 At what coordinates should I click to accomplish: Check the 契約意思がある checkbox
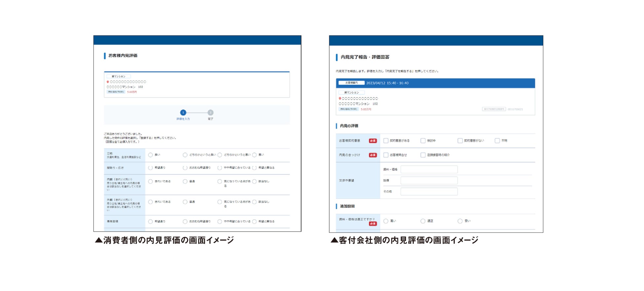pos(386,141)
